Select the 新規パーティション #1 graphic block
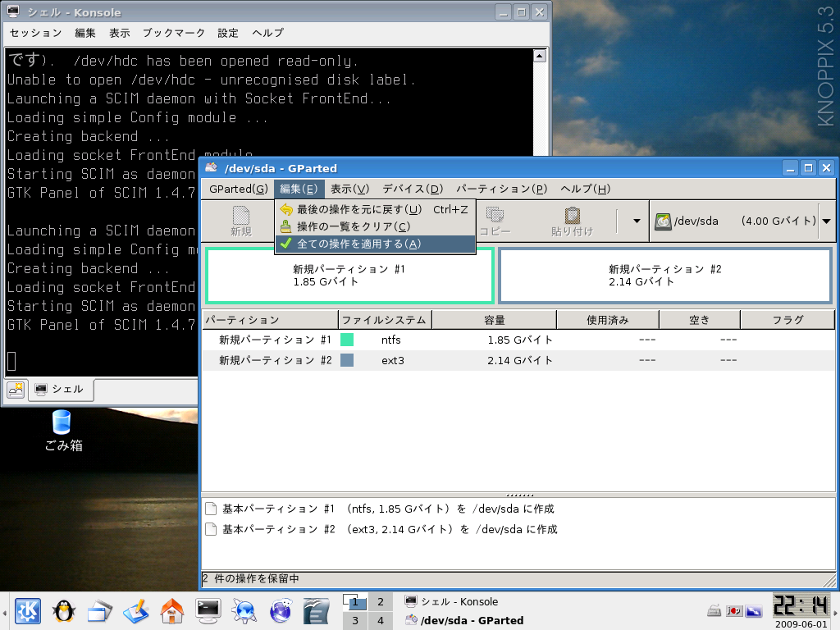This screenshot has height=630, width=840. point(349,276)
